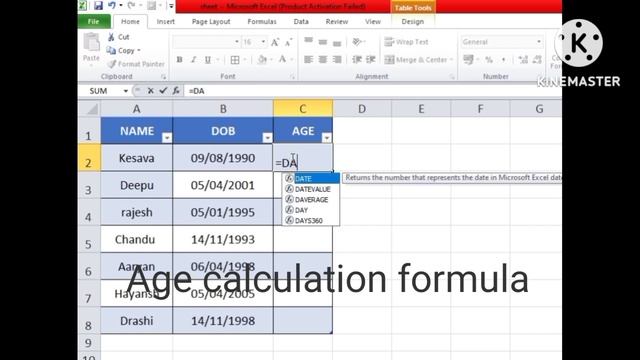Image resolution: width=640 pixels, height=360 pixels.
Task: Open the AGE column filter dropdown
Action: [x=327, y=138]
